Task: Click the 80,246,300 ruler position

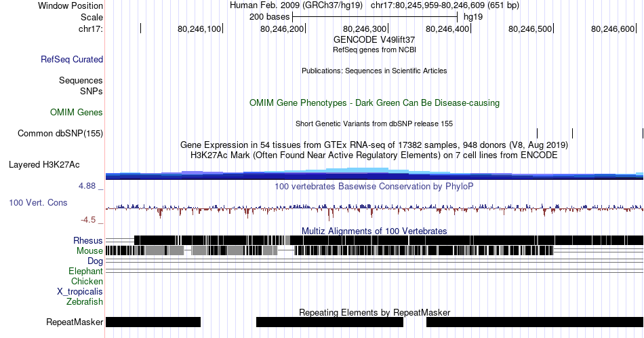Action: [365, 29]
